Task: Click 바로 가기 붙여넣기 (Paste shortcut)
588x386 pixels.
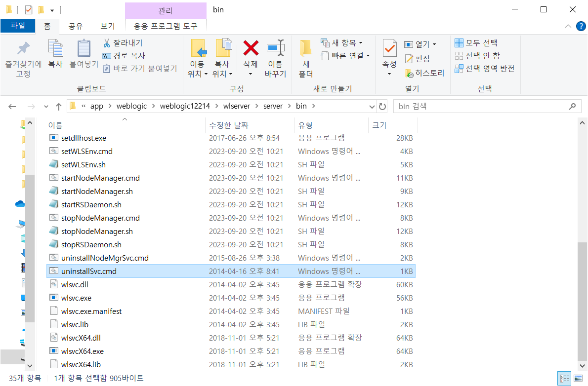Action: click(140, 69)
